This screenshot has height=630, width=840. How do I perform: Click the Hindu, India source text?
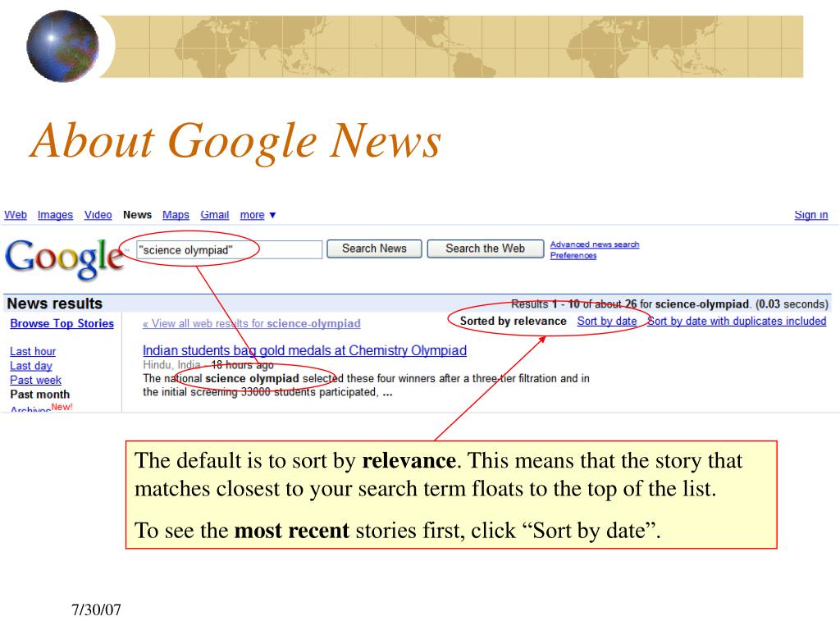point(171,365)
